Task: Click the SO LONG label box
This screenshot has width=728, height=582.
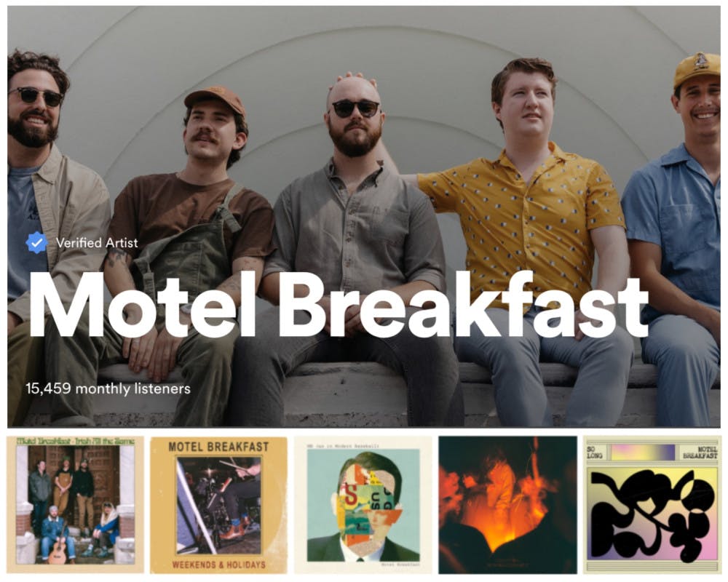Action: tap(597, 452)
